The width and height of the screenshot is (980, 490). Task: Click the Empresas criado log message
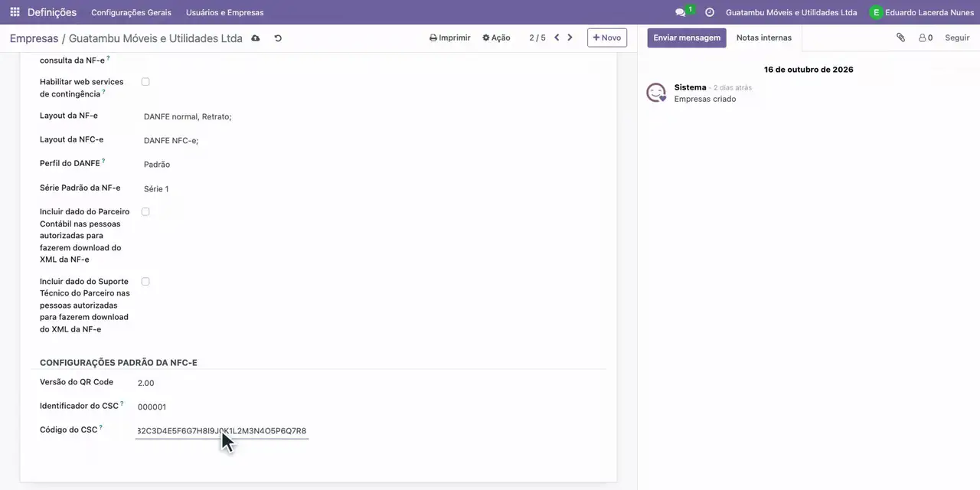click(x=705, y=99)
